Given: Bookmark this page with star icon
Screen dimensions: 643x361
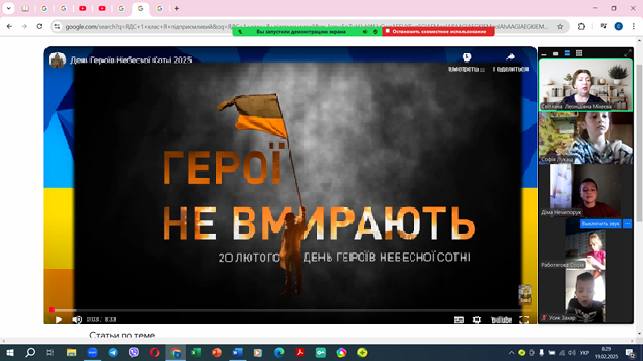Looking at the screenshot, I should [560, 26].
